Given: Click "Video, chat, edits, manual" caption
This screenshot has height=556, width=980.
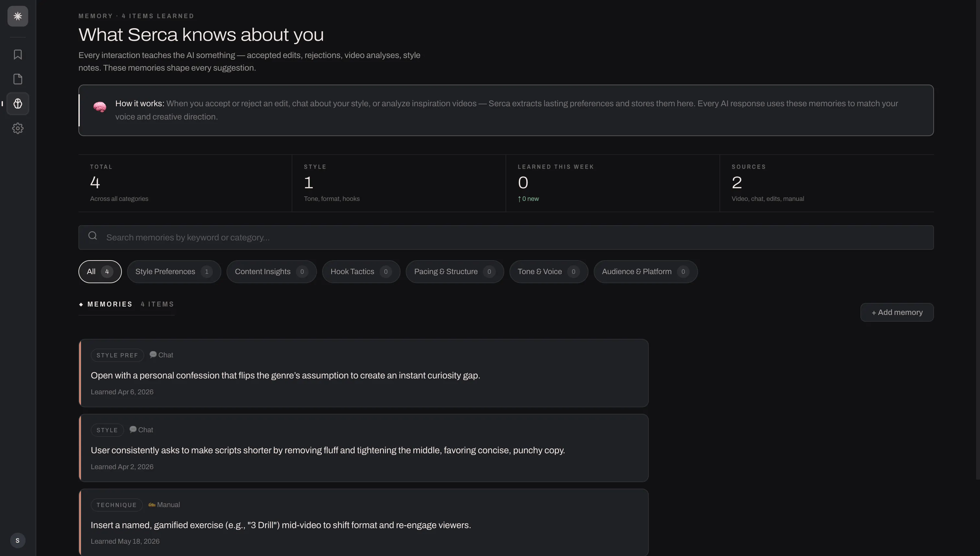Looking at the screenshot, I should click(x=768, y=199).
